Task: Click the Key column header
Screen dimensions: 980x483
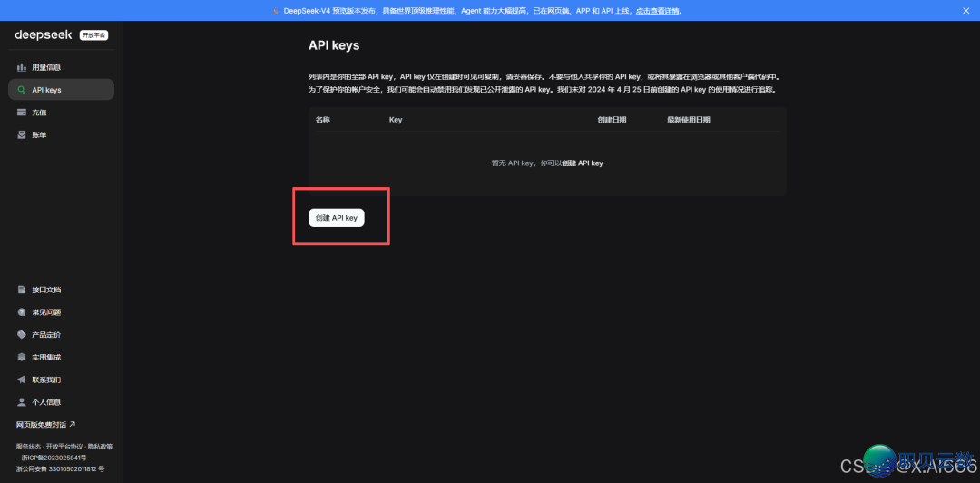Action: pyautogui.click(x=396, y=120)
